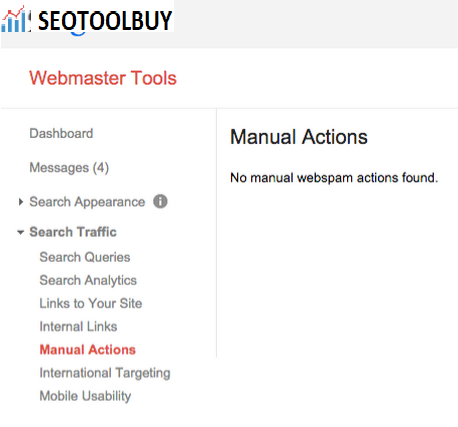This screenshot has height=427, width=458.
Task: Click the 'No manual webspam actions found' message
Action: (334, 178)
